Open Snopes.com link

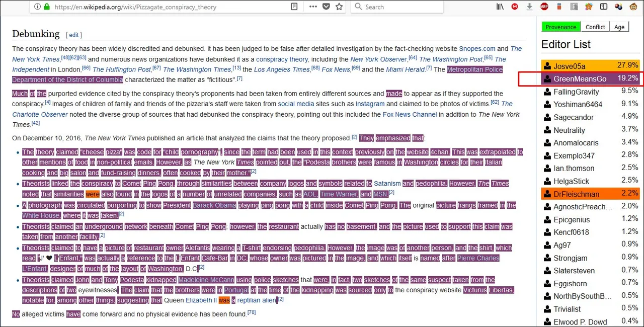coord(477,49)
